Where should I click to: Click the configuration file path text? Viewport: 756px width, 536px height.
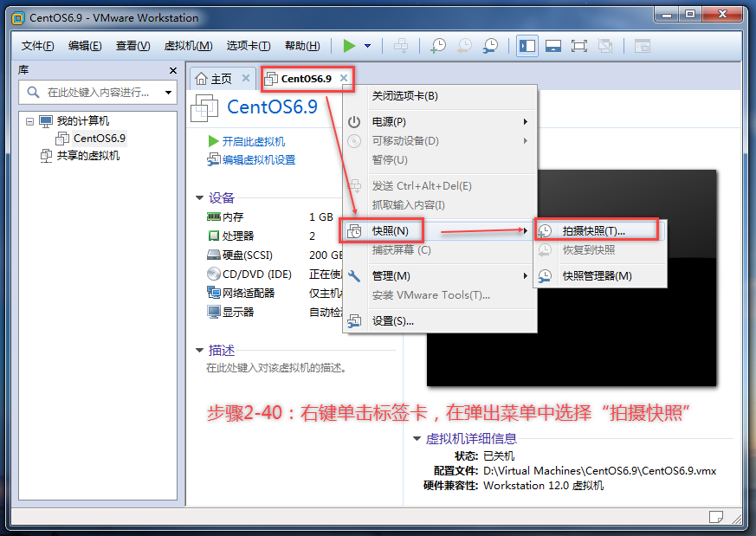tap(600, 471)
